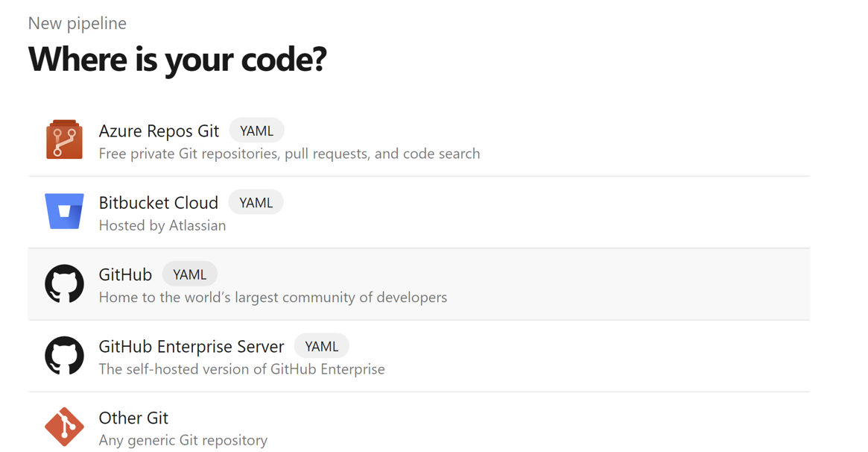The width and height of the screenshot is (868, 452).
Task: Click the Azure Repos Git icon
Action: pyautogui.click(x=64, y=139)
